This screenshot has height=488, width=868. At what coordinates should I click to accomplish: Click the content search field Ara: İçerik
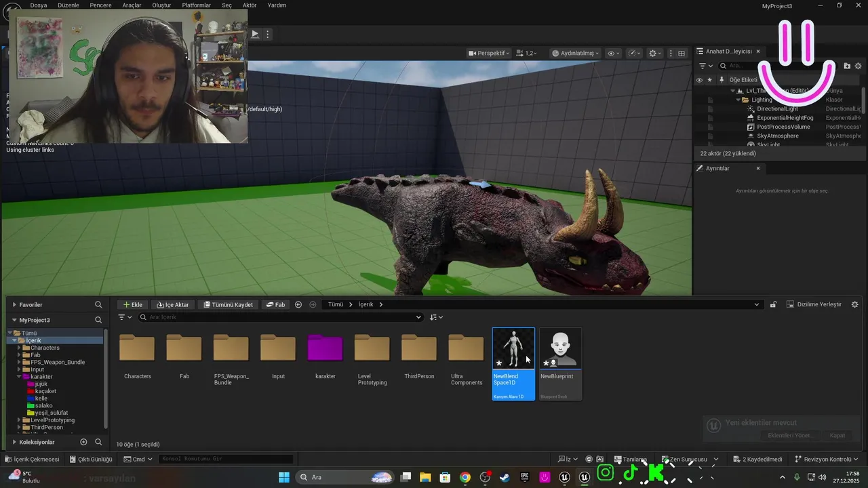[x=280, y=317]
